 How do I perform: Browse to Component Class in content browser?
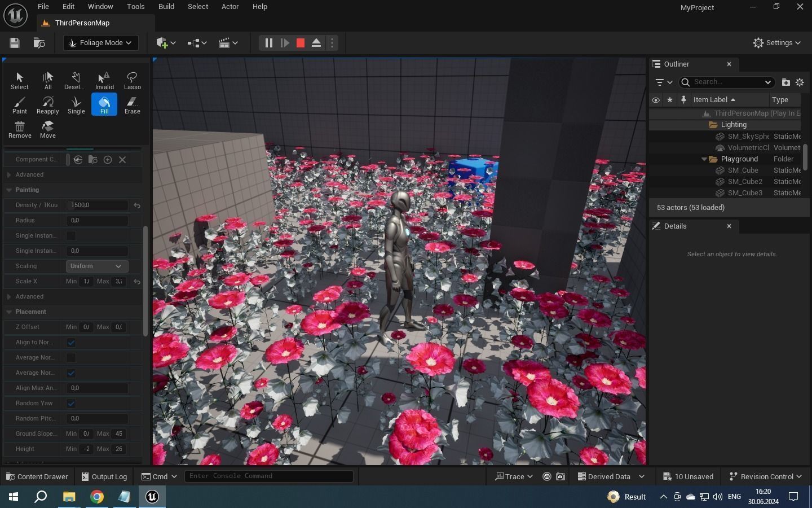pyautogui.click(x=93, y=160)
